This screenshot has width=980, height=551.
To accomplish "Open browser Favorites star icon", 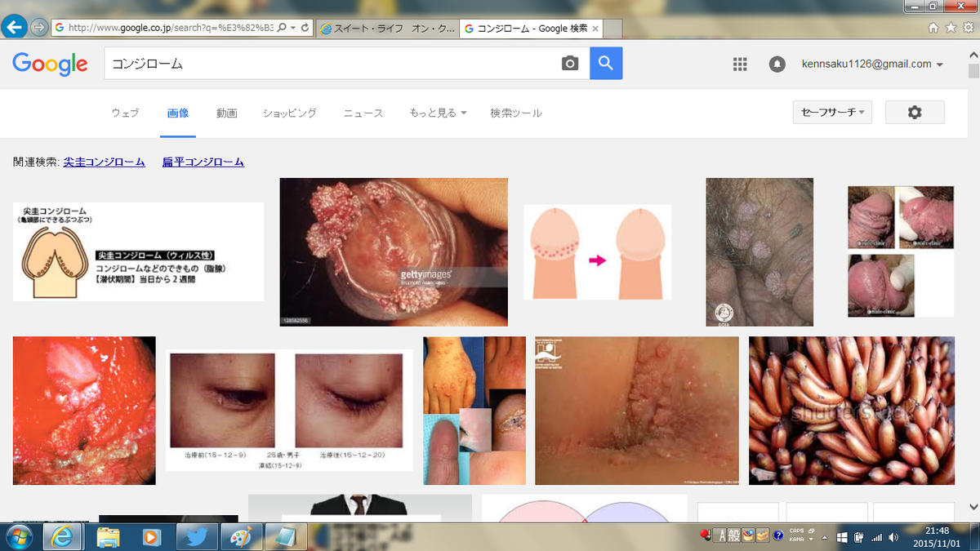I will click(x=950, y=27).
